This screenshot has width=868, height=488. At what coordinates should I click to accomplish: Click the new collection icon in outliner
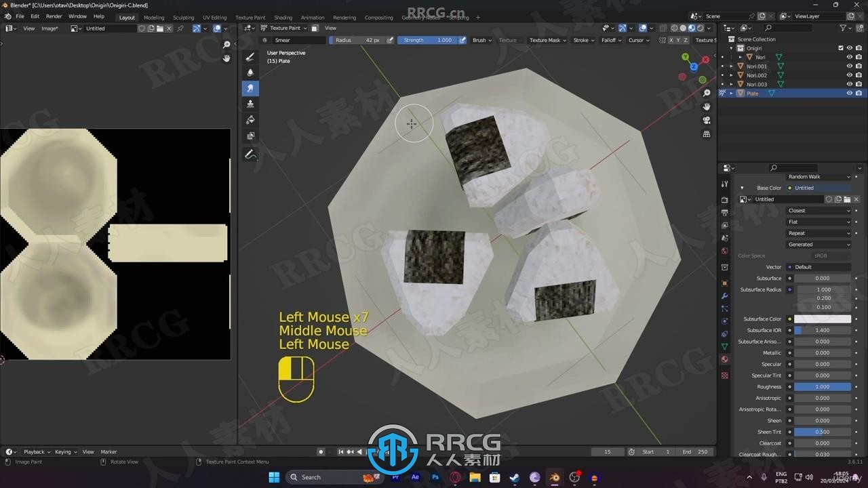(x=859, y=28)
